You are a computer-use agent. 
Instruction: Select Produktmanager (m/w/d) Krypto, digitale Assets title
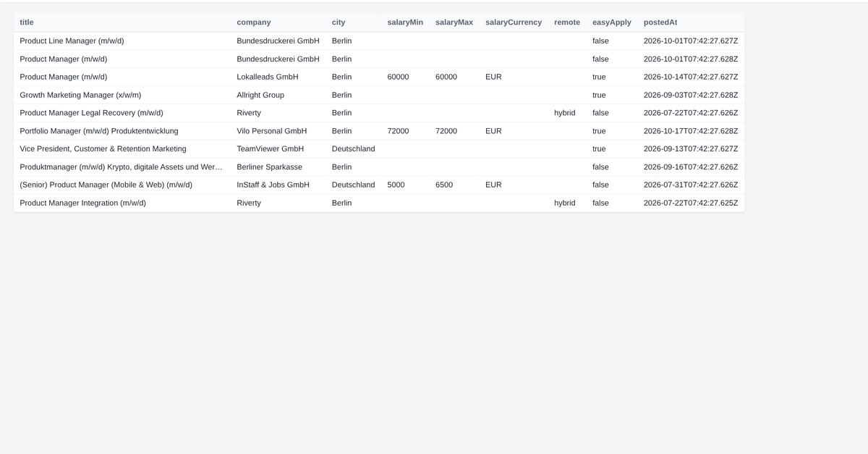click(x=121, y=167)
